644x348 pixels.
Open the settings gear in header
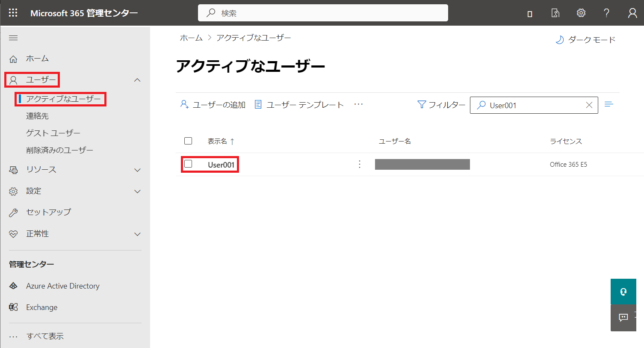(581, 13)
